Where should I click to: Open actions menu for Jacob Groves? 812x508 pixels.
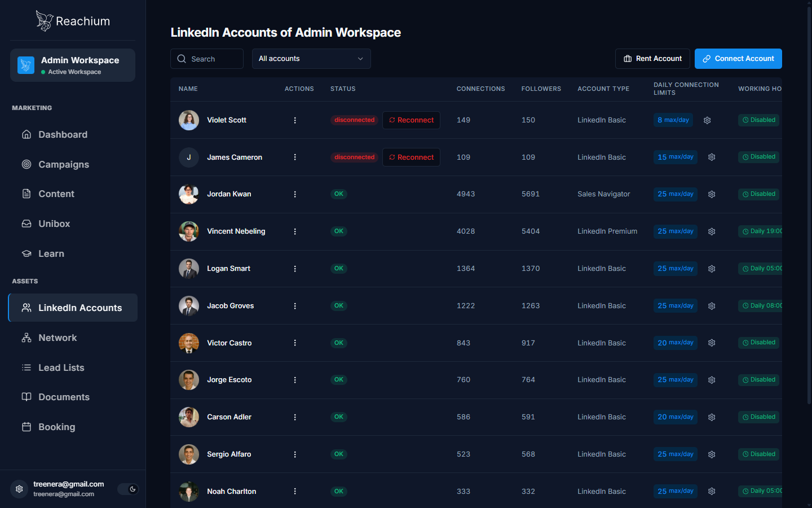295,306
